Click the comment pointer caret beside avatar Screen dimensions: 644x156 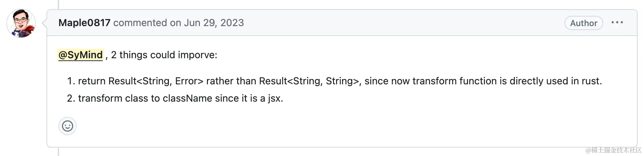click(x=44, y=23)
